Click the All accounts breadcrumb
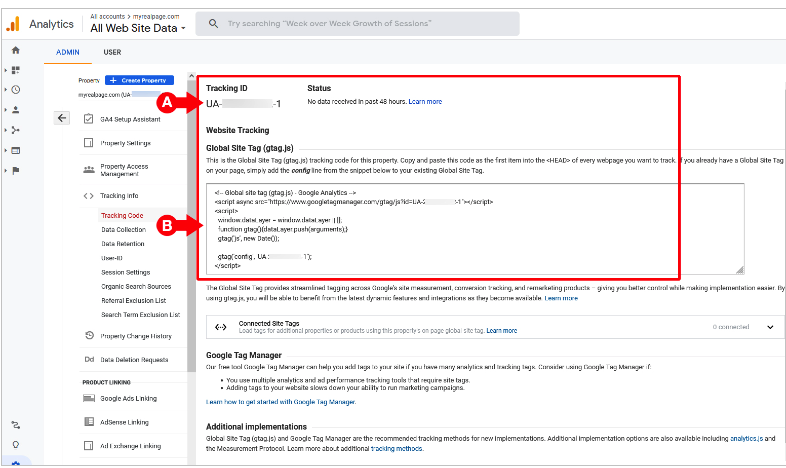Screen dimensions: 786x468 [x=107, y=17]
